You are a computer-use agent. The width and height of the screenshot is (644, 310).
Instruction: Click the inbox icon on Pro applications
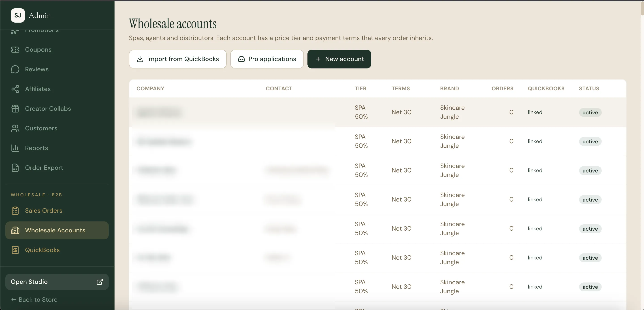pyautogui.click(x=241, y=59)
